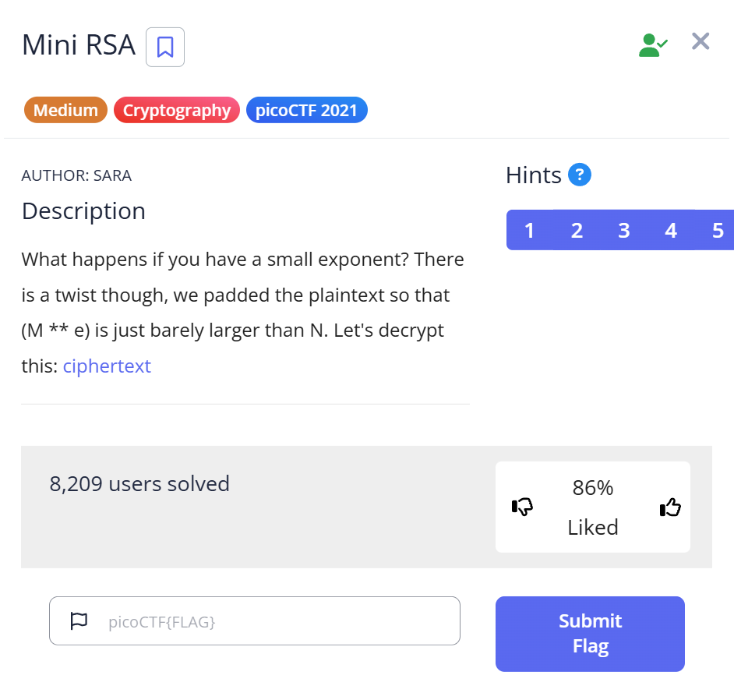Screen dimensions: 734x700
Task: Click the 86% Liked rating text
Action: pyautogui.click(x=593, y=507)
